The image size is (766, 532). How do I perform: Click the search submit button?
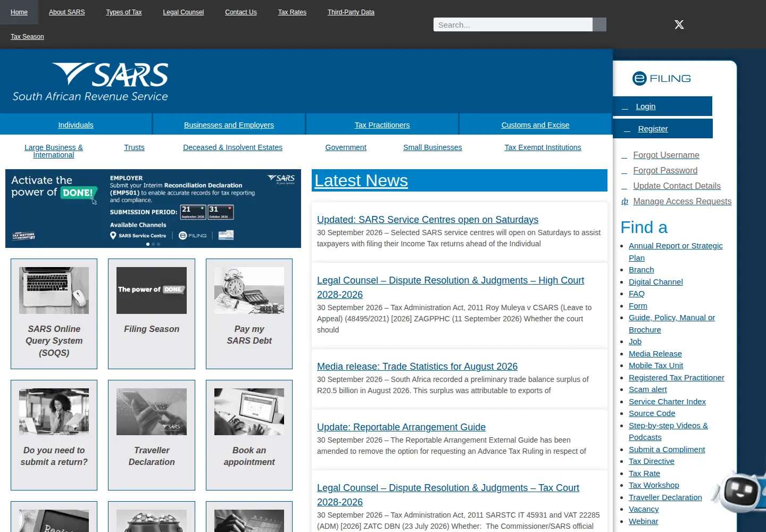(600, 24)
